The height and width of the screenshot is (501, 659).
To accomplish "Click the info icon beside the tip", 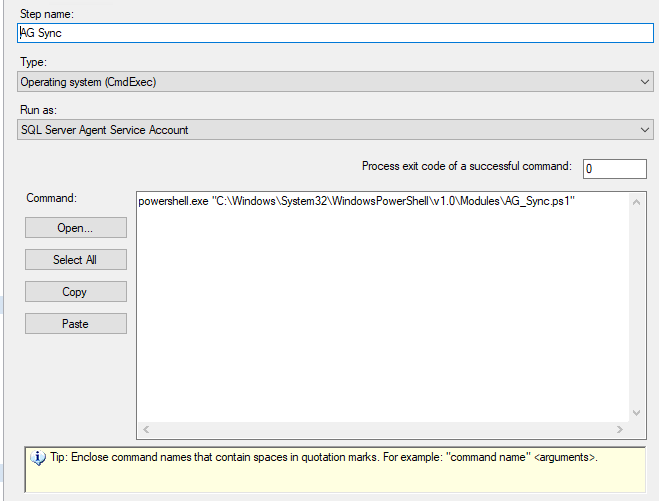I will tap(38, 458).
